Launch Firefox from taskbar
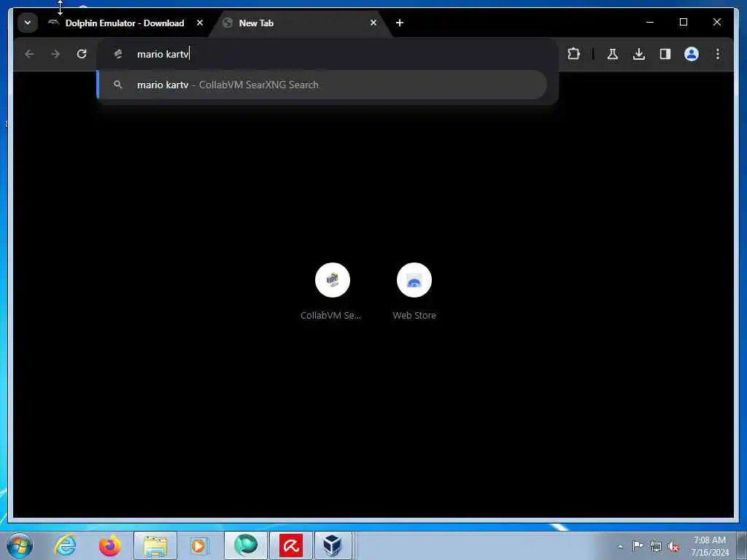This screenshot has width=747, height=560. tap(109, 545)
